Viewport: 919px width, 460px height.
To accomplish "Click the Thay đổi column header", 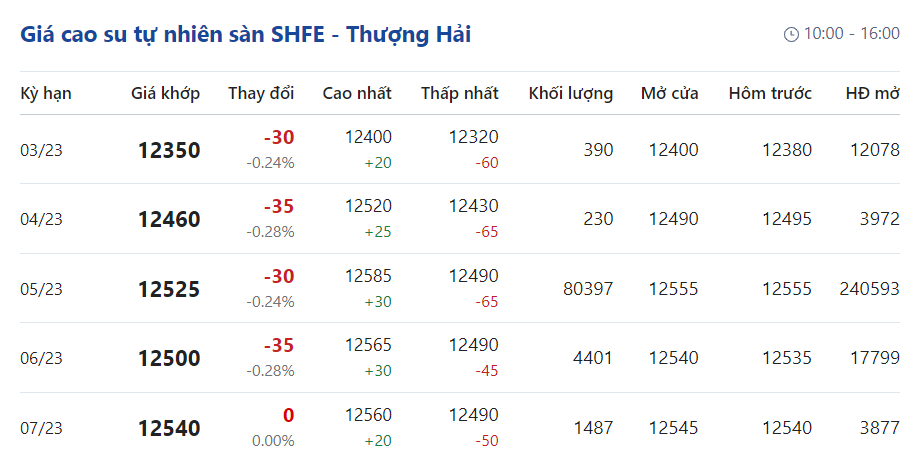I will [x=261, y=94].
